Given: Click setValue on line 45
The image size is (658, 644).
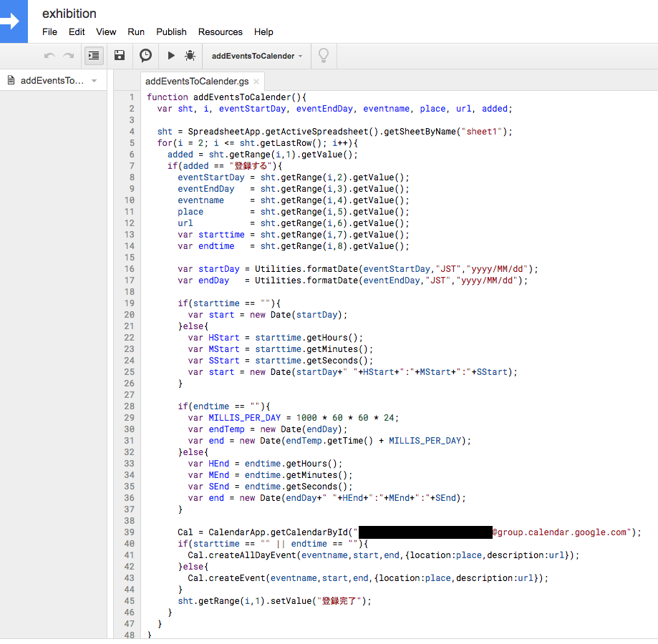Looking at the screenshot, I should (x=291, y=601).
